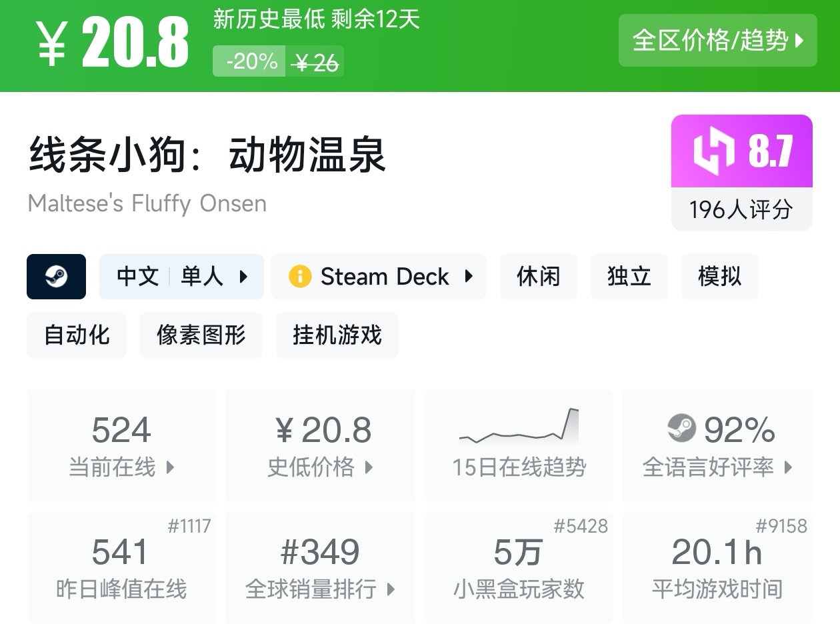Expand 全区价格/趋势 price trends

(717, 41)
